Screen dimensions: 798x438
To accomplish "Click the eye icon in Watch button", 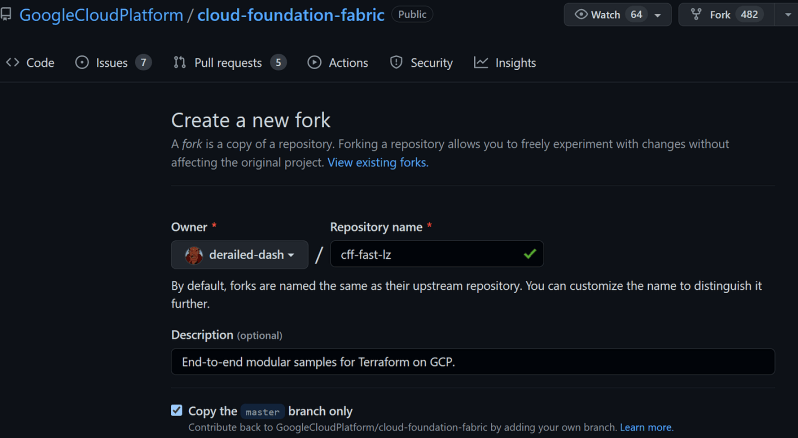I will pyautogui.click(x=581, y=14).
